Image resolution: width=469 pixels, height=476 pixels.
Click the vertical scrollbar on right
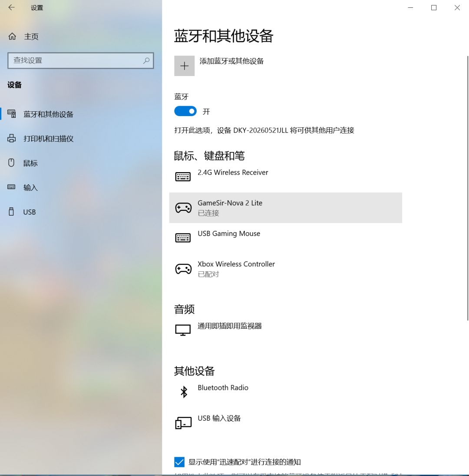click(468, 188)
